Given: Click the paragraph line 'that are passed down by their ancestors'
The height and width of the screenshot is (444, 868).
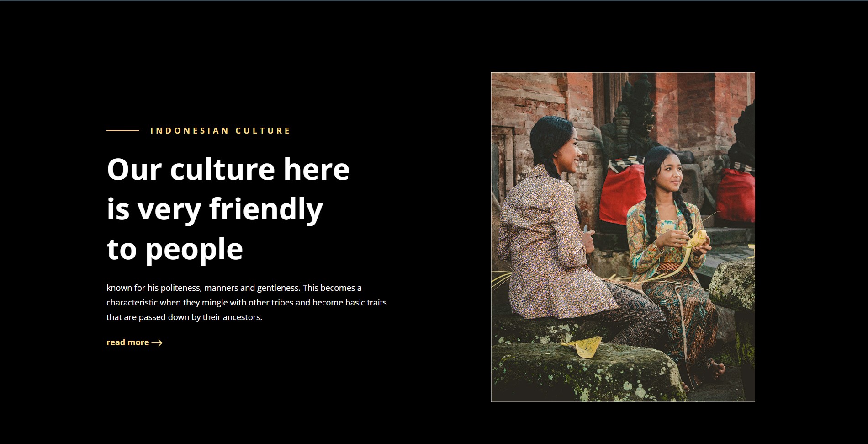Looking at the screenshot, I should [x=184, y=317].
